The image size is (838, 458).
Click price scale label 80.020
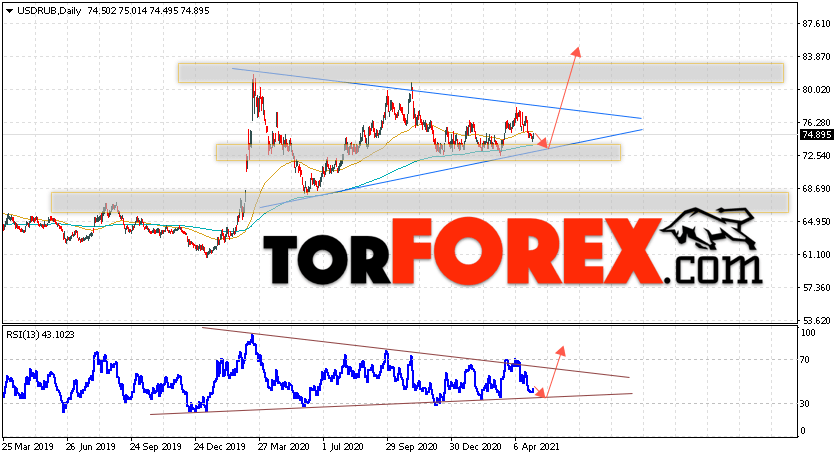[816, 90]
